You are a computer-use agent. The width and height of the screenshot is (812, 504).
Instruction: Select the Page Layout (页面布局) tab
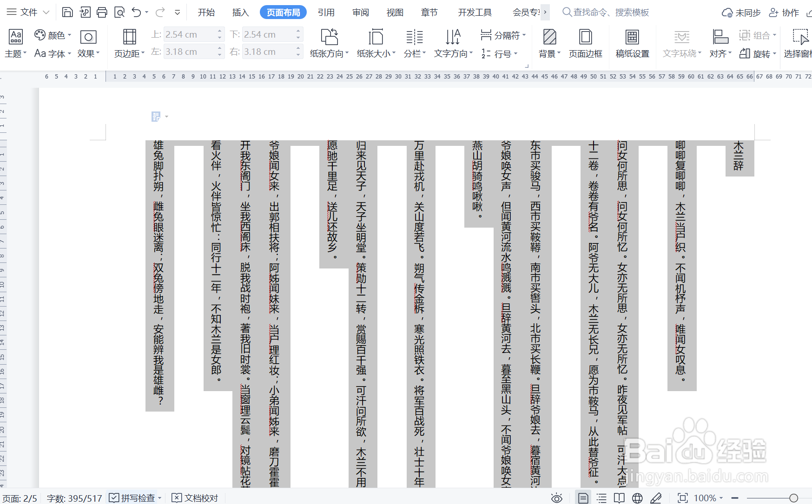[x=283, y=13]
